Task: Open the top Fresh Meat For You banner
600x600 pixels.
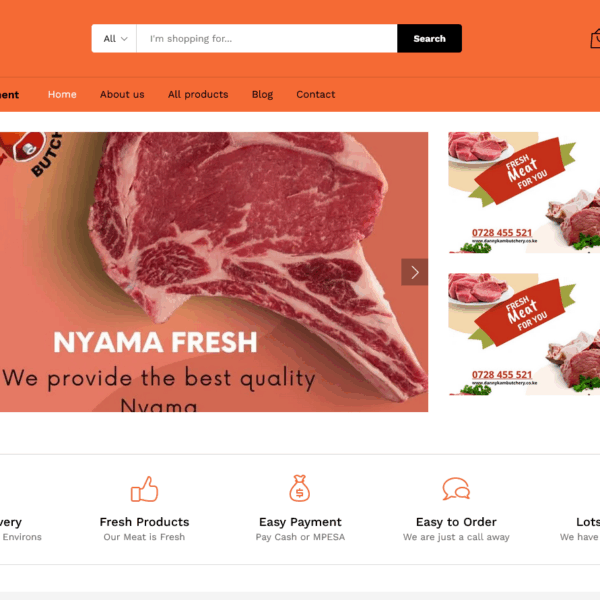Action: pos(524,192)
